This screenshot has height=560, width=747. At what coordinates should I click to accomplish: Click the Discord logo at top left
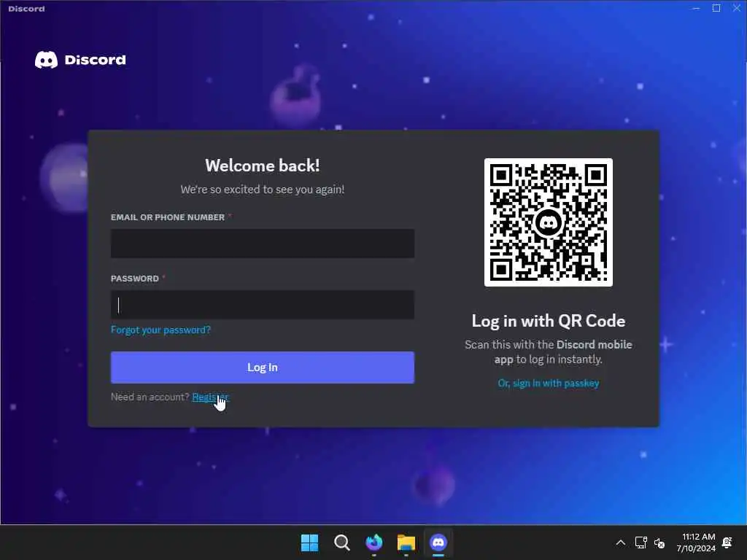tap(80, 60)
